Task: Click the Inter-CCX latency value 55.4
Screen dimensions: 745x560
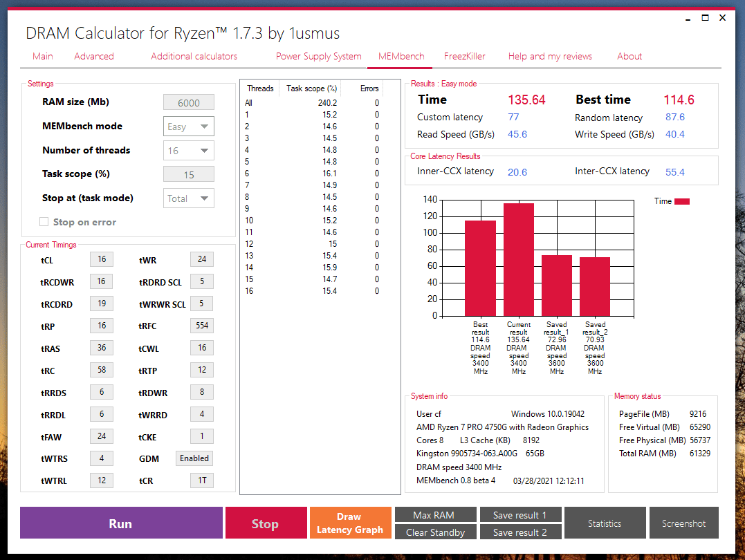Action: coord(674,172)
